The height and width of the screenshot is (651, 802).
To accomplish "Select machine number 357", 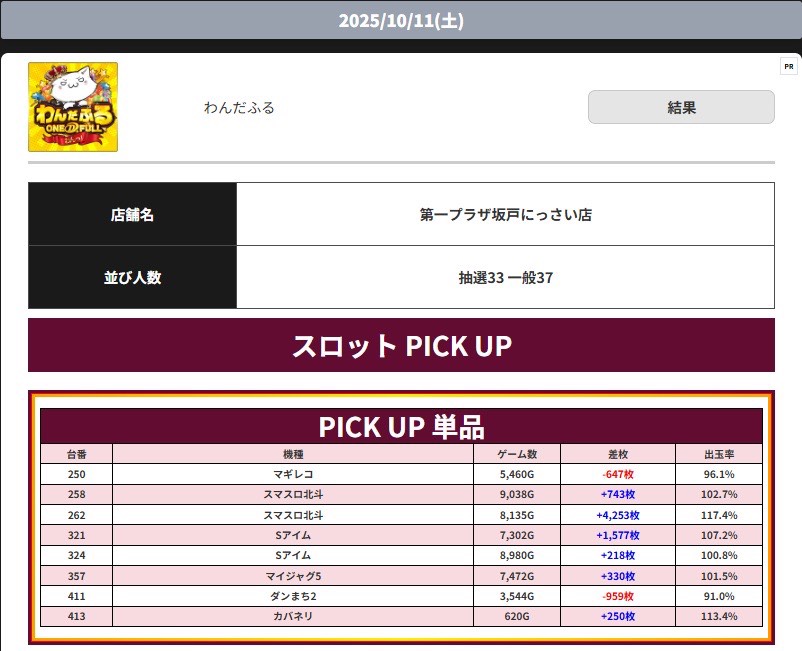I will [x=76, y=576].
